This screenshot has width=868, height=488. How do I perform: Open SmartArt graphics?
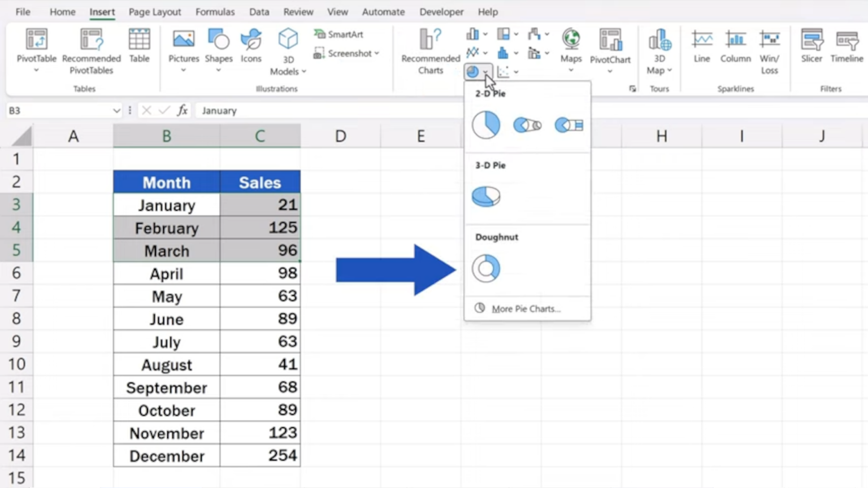click(338, 34)
